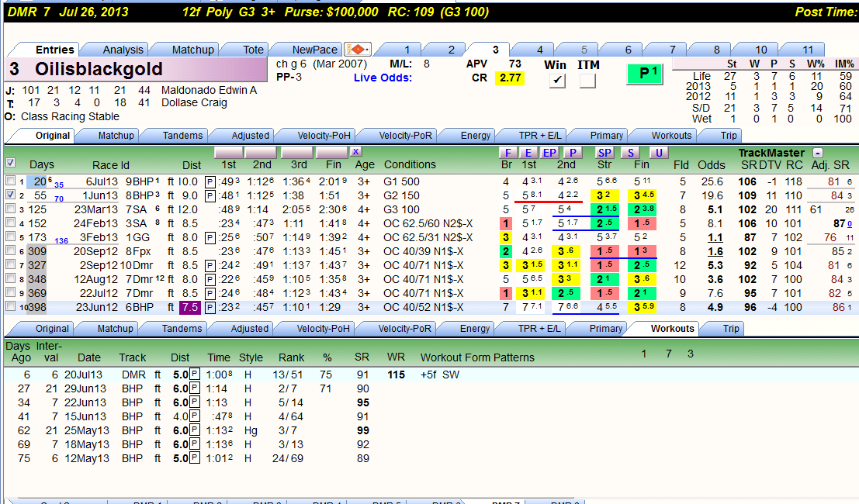Uncheck the Win checkbox
The width and height of the screenshot is (859, 504).
(557, 81)
